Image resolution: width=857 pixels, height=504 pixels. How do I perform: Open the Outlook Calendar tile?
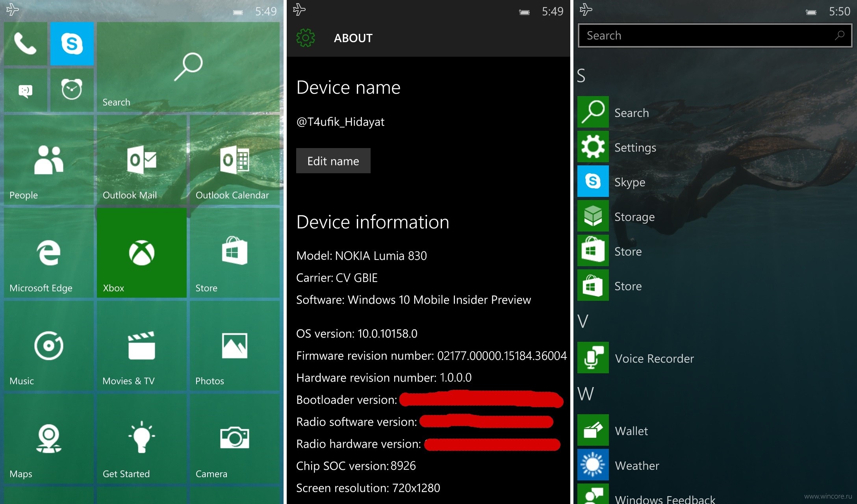235,160
